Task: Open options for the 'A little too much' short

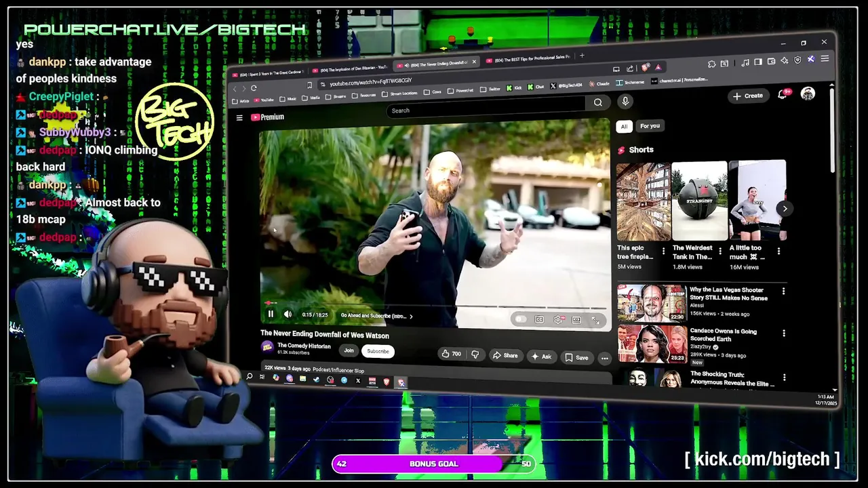Action: [x=778, y=251]
